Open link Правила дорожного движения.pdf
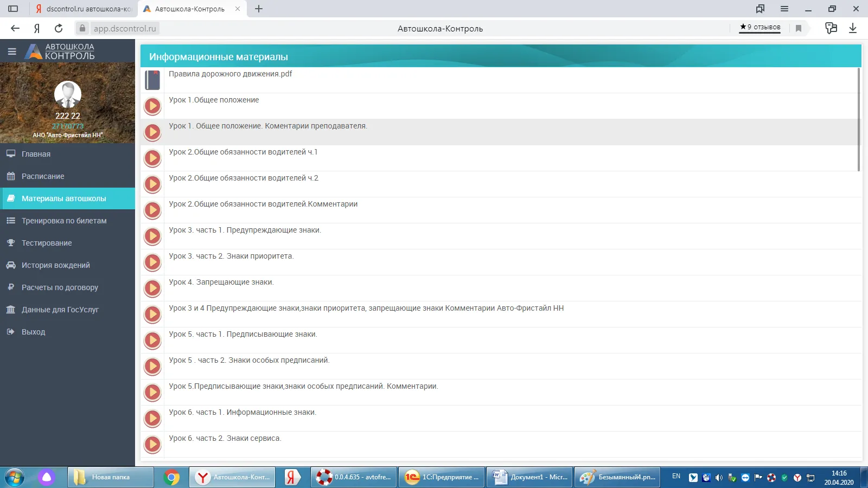 (230, 74)
